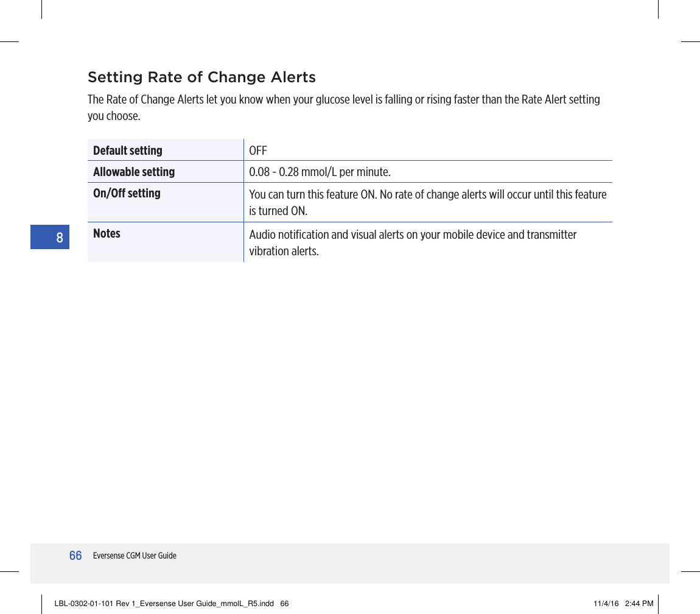
Task: Click the 'Allowable setting' row label
Action: [x=133, y=171]
